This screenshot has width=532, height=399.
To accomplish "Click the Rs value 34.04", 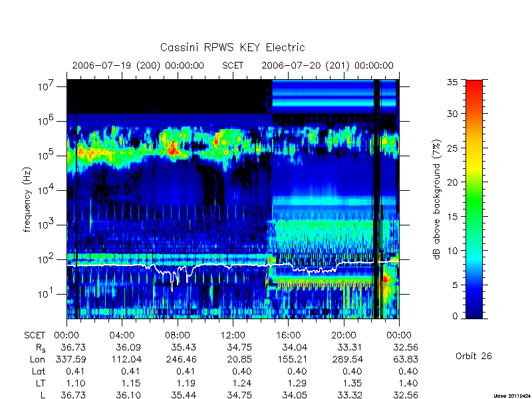I will click(295, 348).
